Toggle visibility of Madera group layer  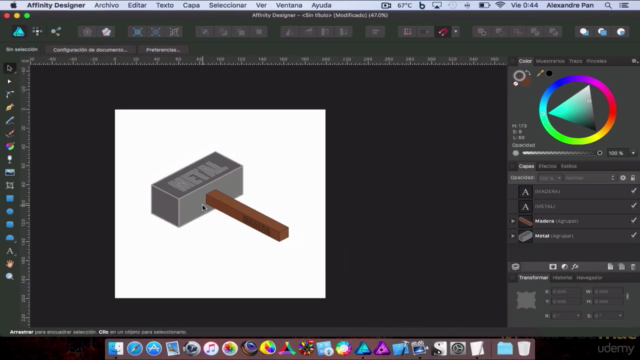point(633,221)
